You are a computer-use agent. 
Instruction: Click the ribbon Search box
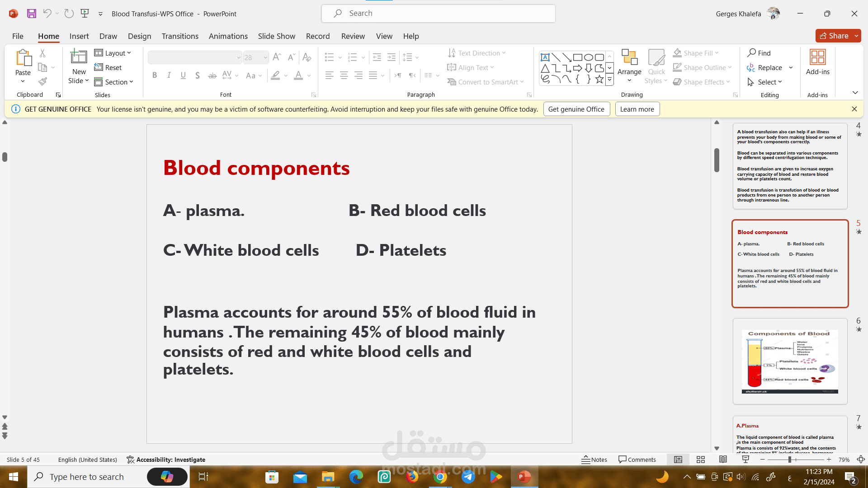(x=438, y=14)
